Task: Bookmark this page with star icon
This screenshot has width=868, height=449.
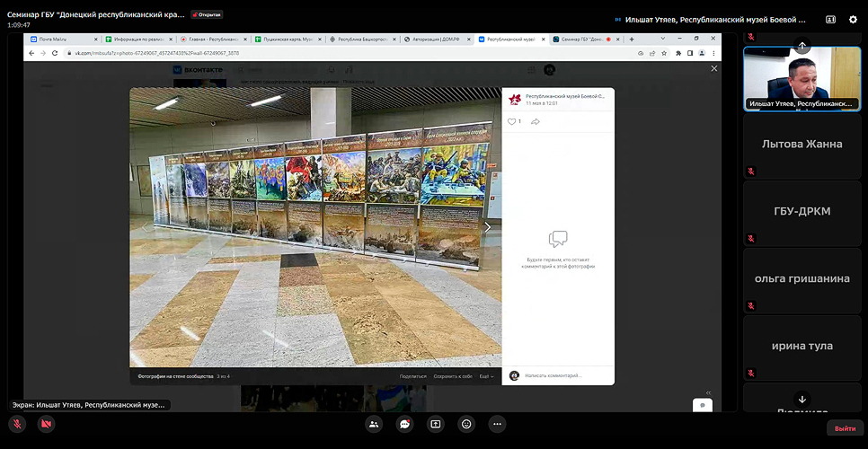Action: [x=664, y=53]
